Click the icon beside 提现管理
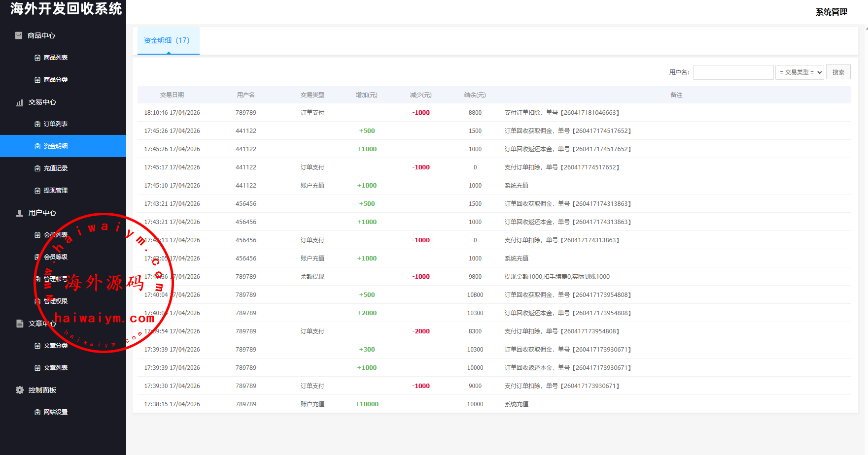The height and width of the screenshot is (455, 868). click(x=37, y=191)
